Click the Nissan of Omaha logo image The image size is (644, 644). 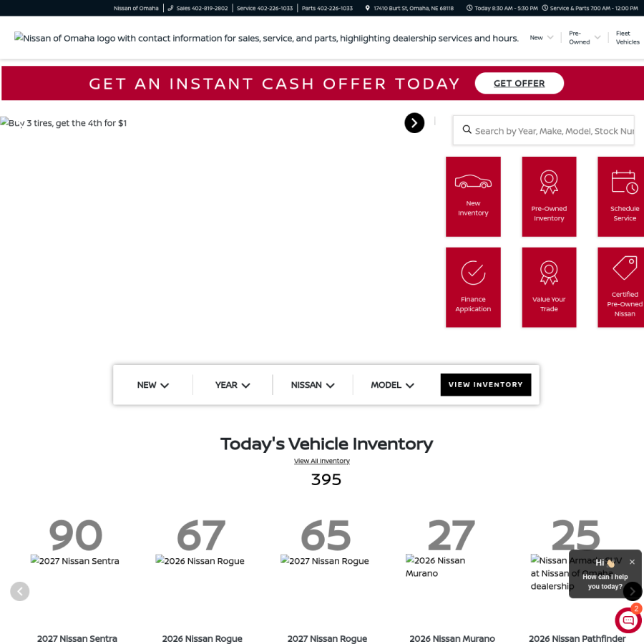(x=267, y=38)
